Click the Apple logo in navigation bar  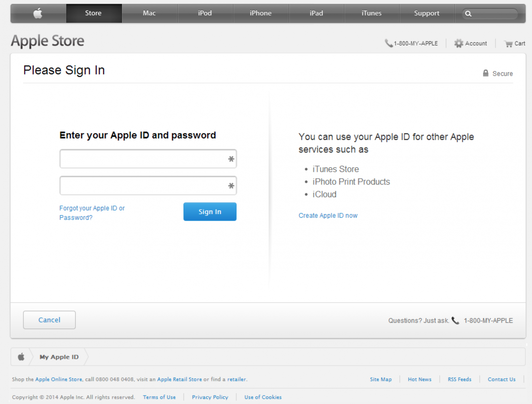click(x=38, y=13)
